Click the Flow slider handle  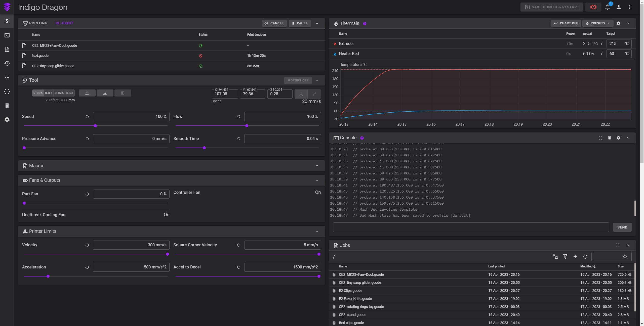247,126
